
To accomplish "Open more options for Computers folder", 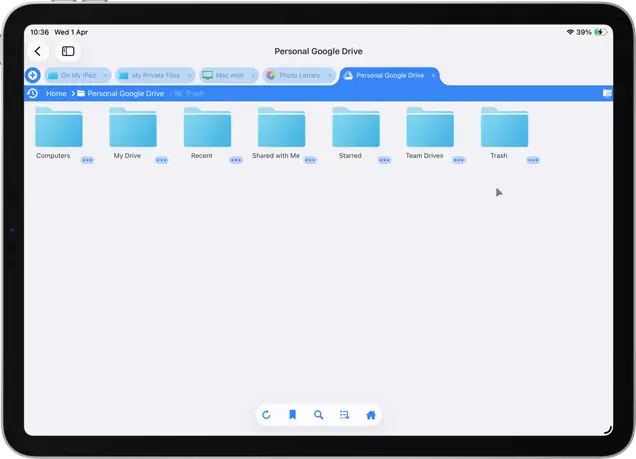I will coord(87,159).
